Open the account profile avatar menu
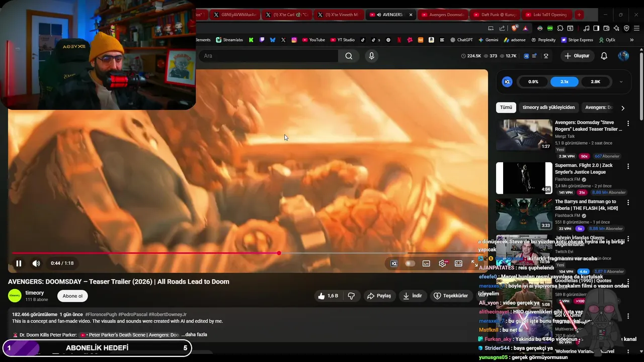644x362 pixels. tap(623, 56)
